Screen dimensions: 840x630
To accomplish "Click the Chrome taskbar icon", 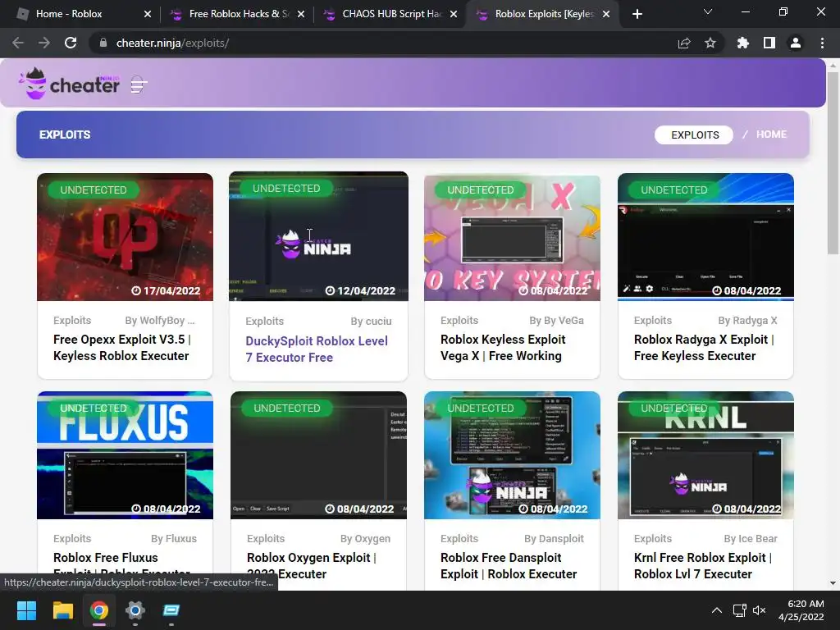I will coord(99,610).
